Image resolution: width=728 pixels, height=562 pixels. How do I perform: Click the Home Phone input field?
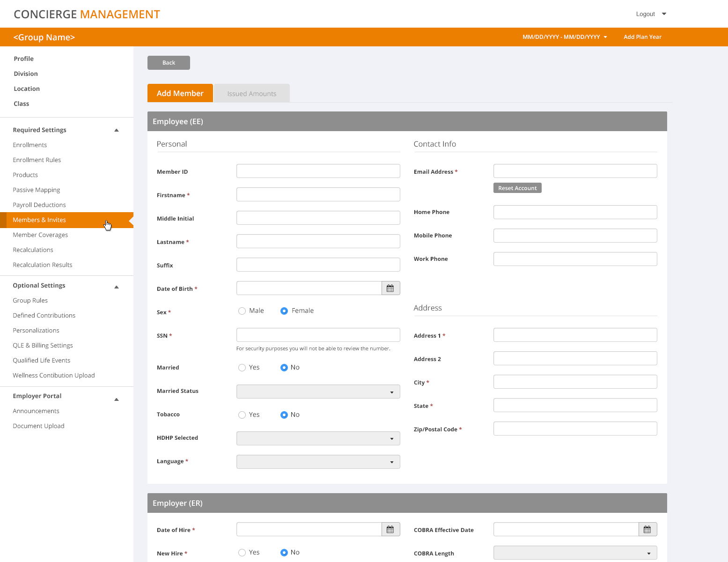pos(575,212)
